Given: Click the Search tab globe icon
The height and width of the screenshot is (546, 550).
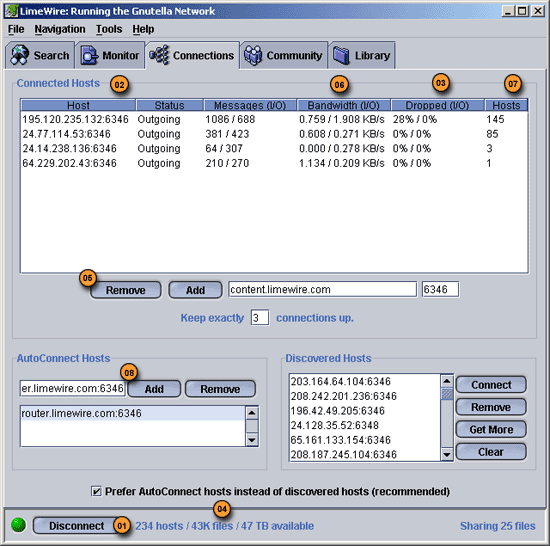Looking at the screenshot, I should point(19,55).
